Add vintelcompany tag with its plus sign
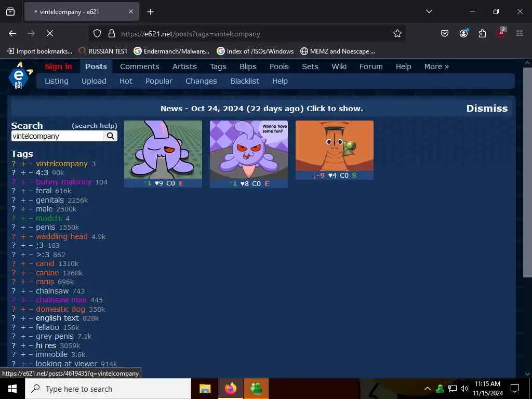 click(x=23, y=164)
